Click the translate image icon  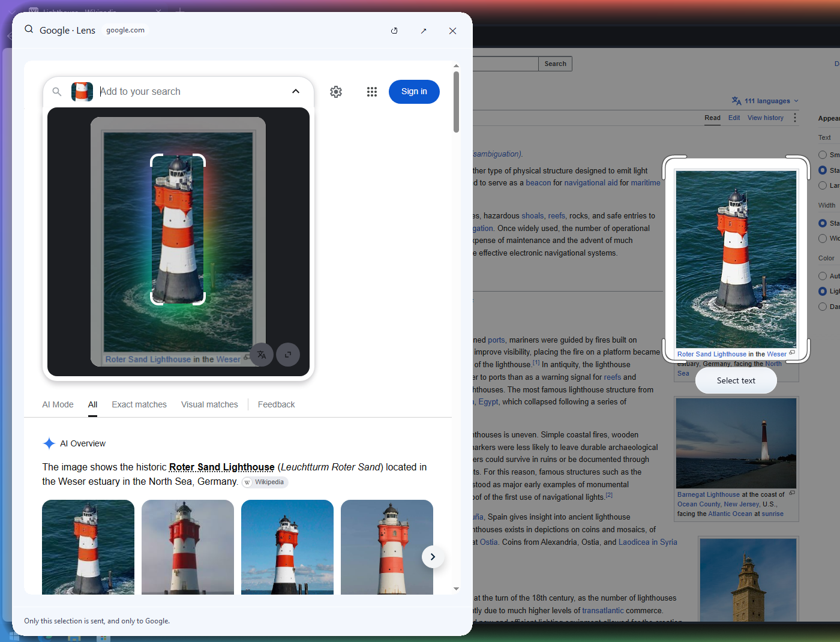point(262,355)
